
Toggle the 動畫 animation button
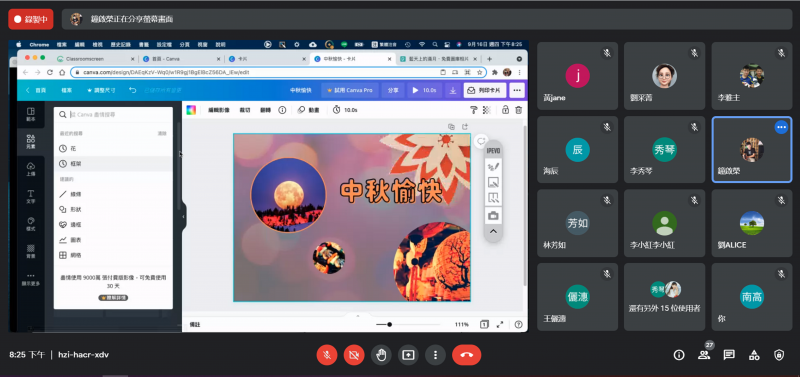click(x=308, y=110)
